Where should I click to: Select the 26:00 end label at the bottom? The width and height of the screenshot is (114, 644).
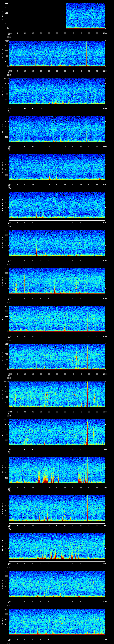[105, 639]
